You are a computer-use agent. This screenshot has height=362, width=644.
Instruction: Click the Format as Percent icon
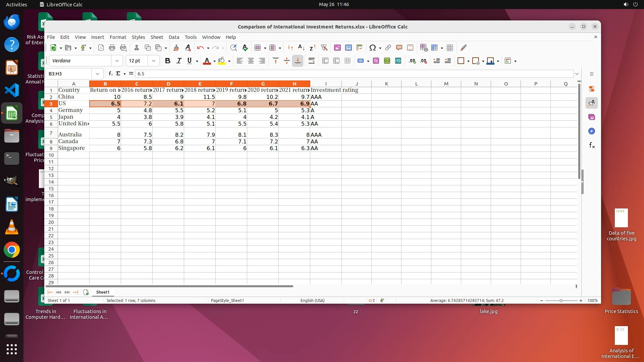376,61
